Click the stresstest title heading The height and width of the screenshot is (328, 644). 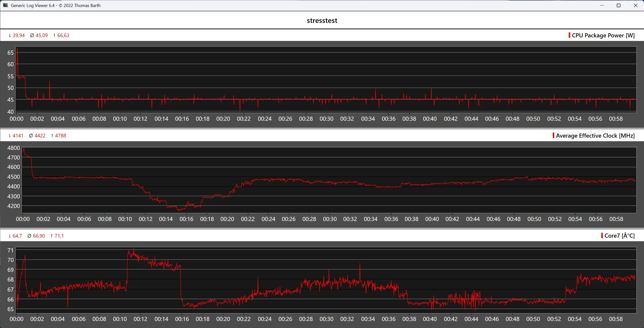pyautogui.click(x=322, y=21)
